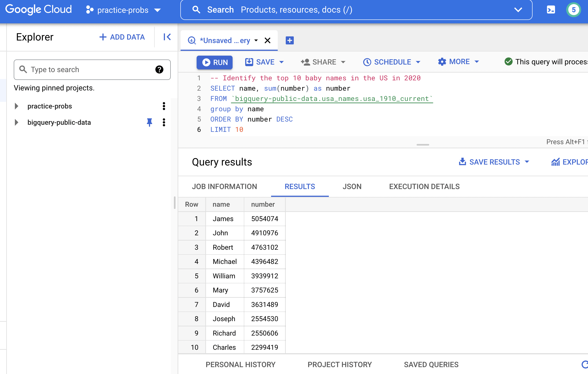Open the Saved Queries tab

[x=431, y=364]
